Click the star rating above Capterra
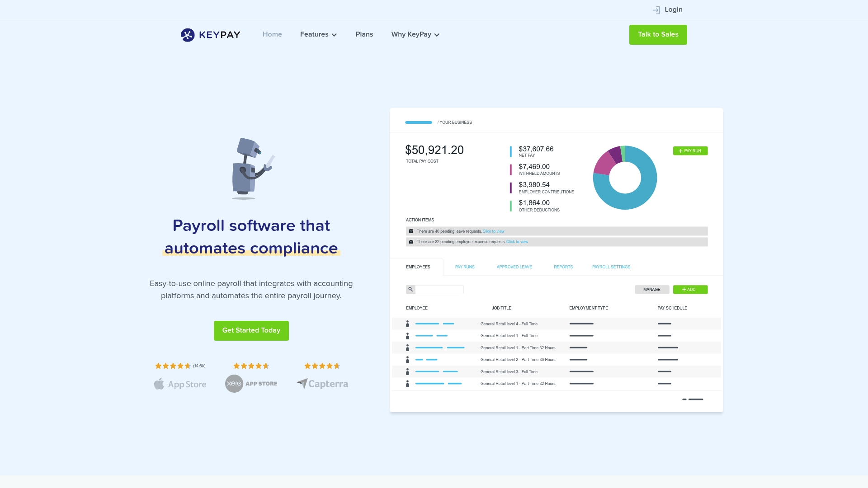This screenshot has height=488, width=868. click(322, 366)
